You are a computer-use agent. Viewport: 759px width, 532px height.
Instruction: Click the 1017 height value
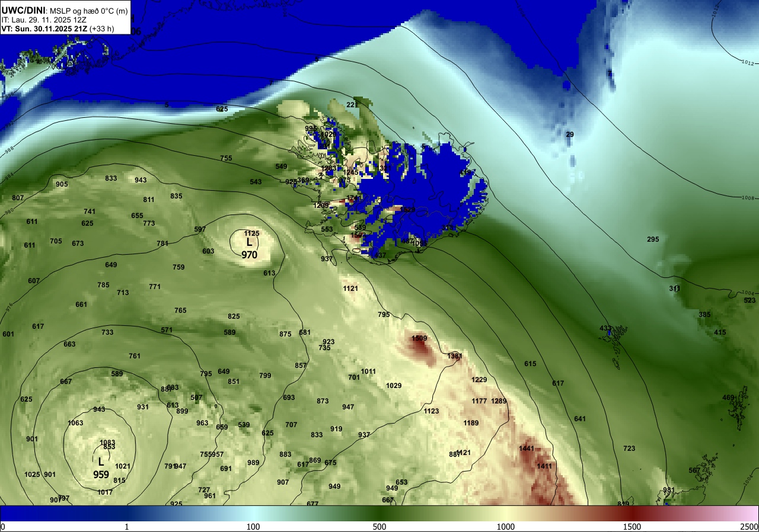tap(105, 492)
